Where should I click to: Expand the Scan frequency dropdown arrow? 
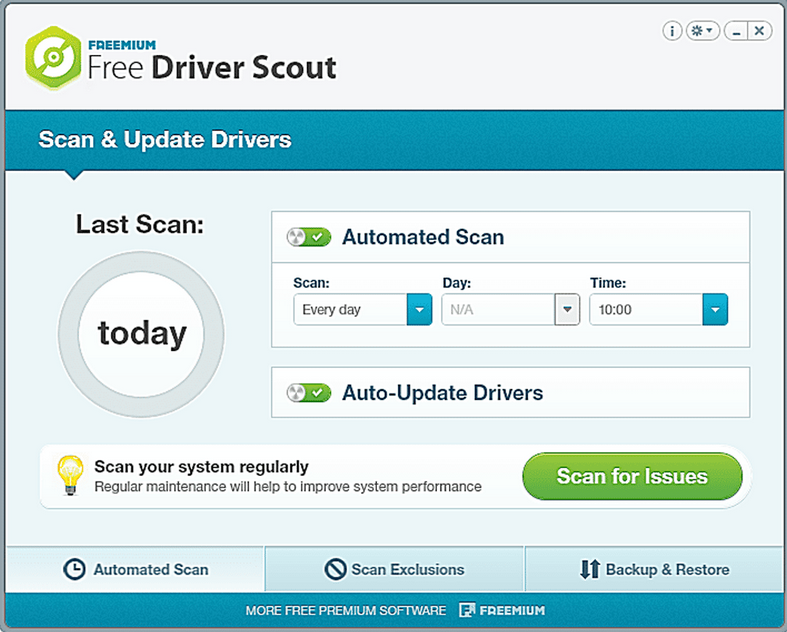[x=420, y=309]
